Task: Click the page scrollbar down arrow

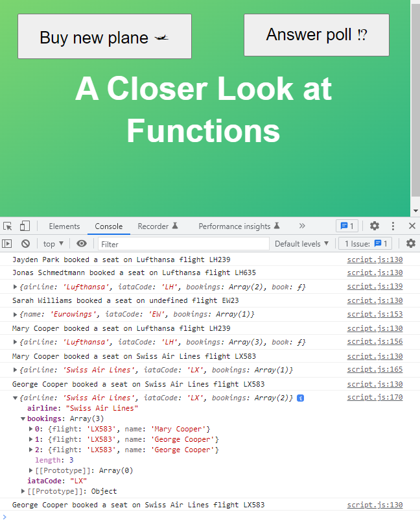Action: pyautogui.click(x=415, y=211)
